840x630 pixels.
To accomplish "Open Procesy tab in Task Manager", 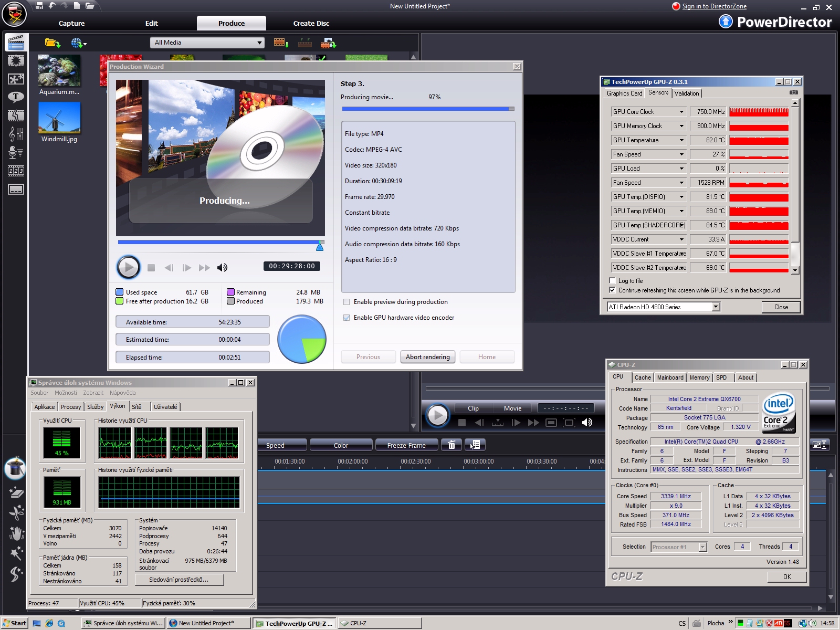I will click(x=71, y=407).
